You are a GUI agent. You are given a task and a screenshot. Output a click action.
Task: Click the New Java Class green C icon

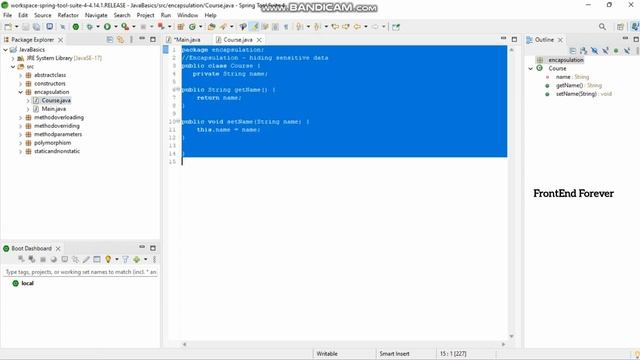[x=192, y=27]
